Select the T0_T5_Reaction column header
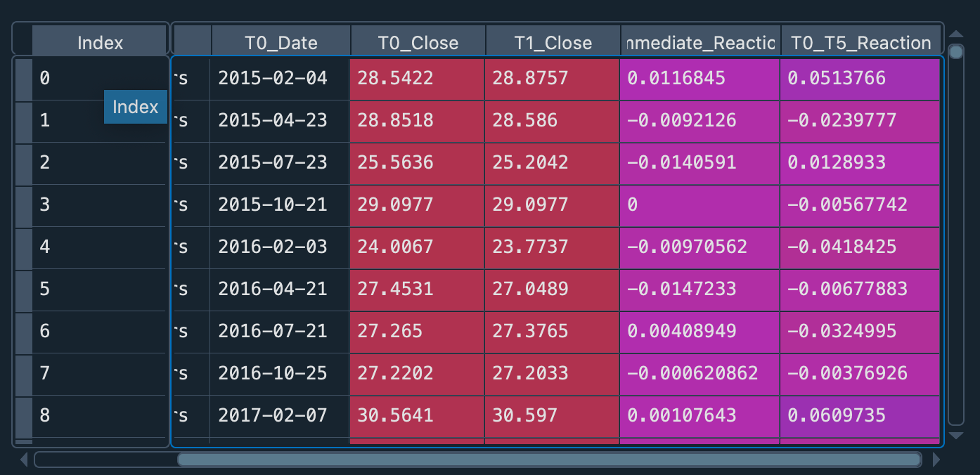The height and width of the screenshot is (475, 980). (x=860, y=43)
